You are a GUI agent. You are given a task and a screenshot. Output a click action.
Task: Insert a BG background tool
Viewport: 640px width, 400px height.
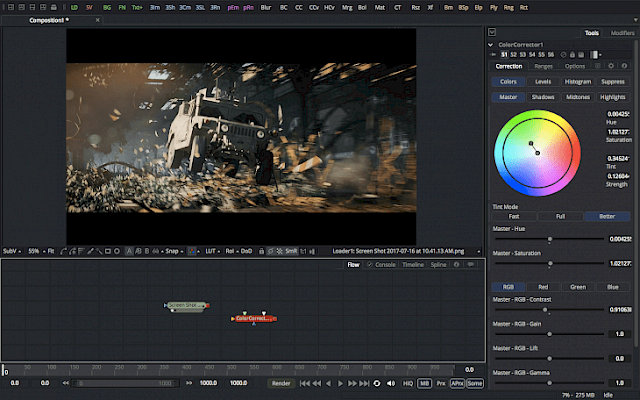(106, 6)
